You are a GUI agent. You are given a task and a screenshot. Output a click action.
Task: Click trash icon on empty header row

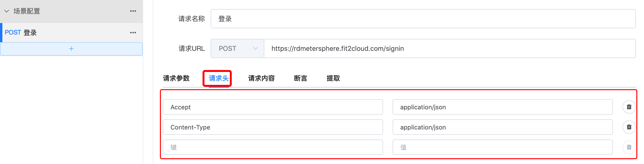pos(629,147)
